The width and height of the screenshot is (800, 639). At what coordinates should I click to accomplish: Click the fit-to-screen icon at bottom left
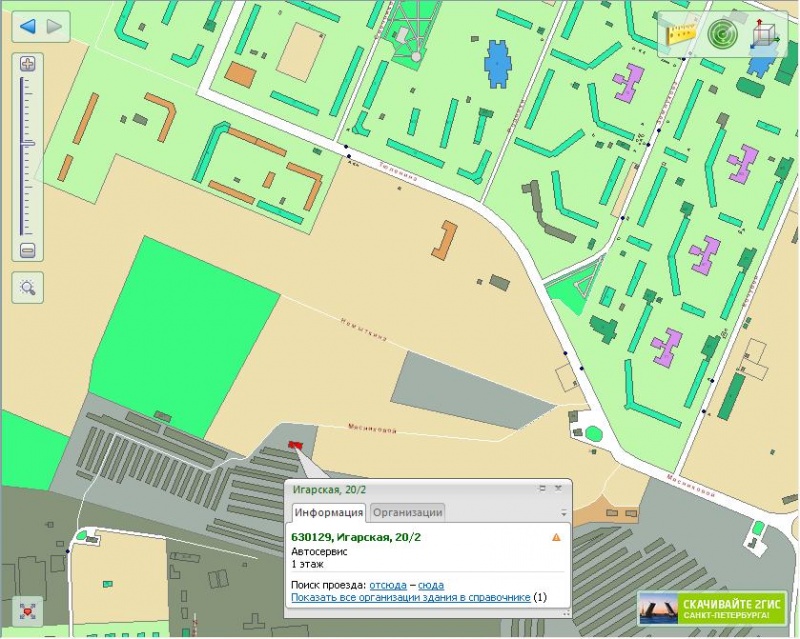[x=27, y=609]
